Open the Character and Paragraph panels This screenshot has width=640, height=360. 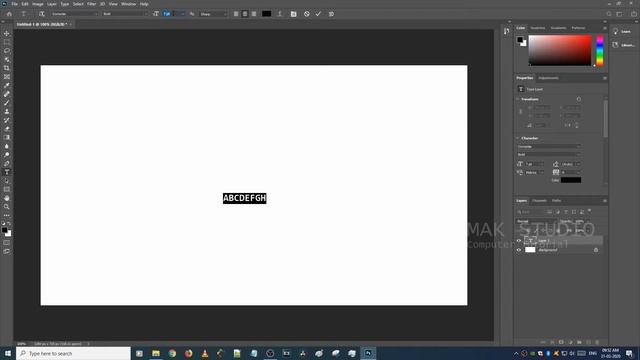coord(293,14)
